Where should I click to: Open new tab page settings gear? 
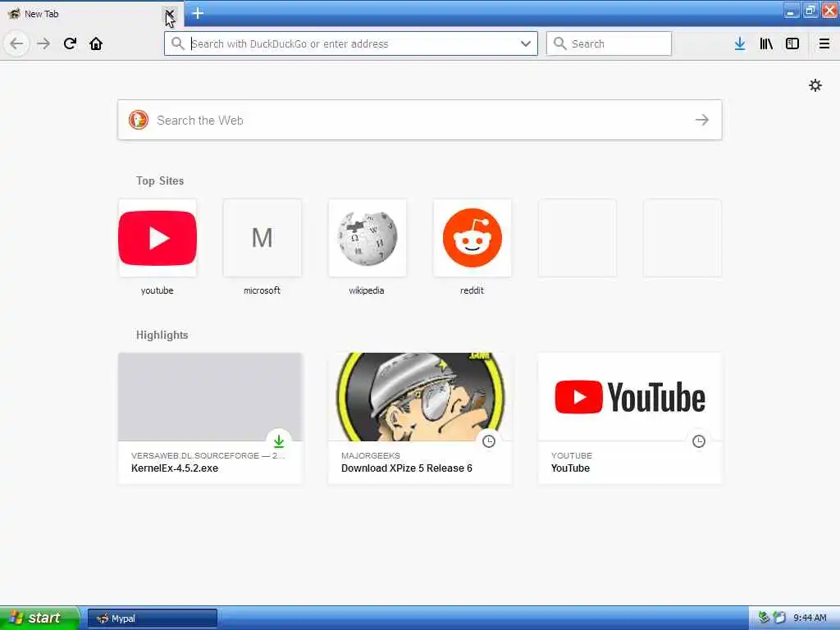[815, 85]
